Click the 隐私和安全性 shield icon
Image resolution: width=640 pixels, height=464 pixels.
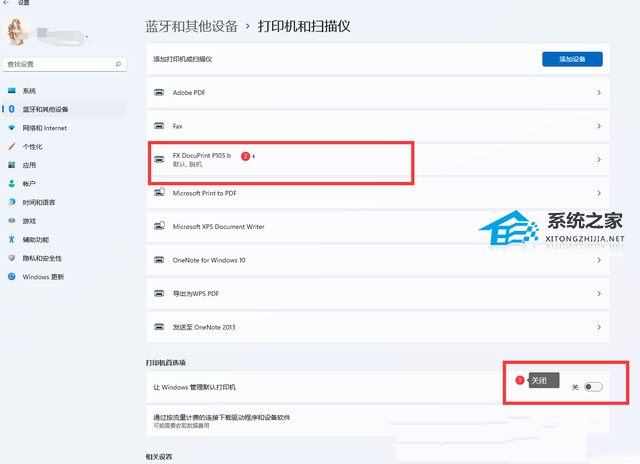point(12,258)
